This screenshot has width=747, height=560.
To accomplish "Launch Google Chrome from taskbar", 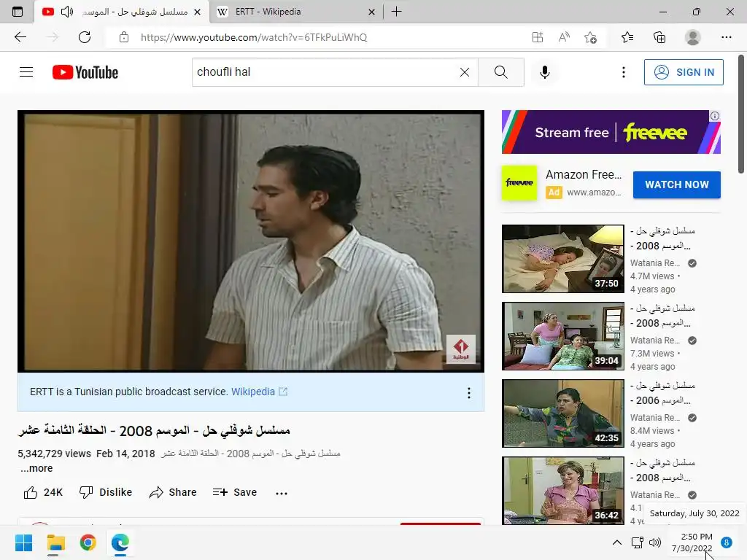I will click(x=88, y=542).
